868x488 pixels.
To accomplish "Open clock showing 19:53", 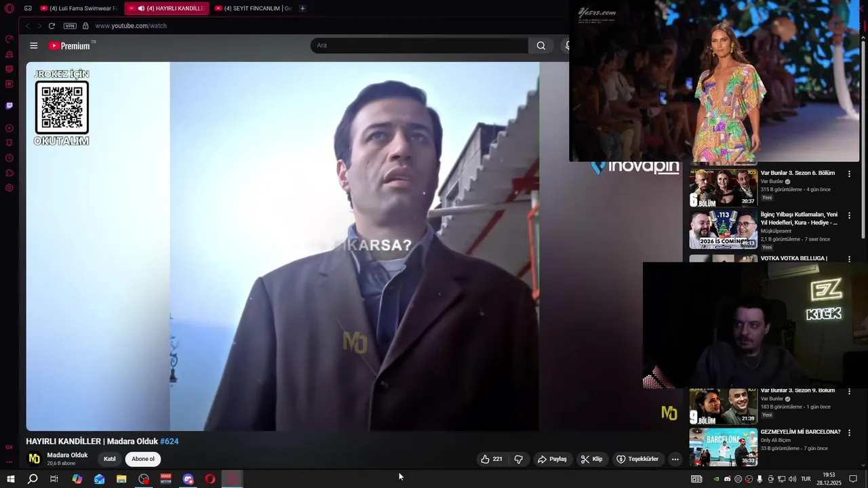I will (x=829, y=479).
